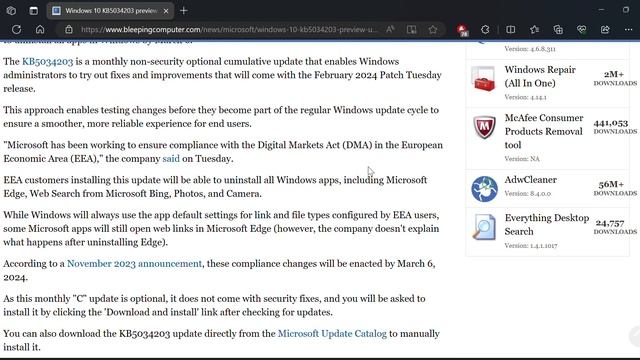Viewport: 640px width, 360px height.
Task: Click the '24,757 downloads' count text
Action: (615, 227)
